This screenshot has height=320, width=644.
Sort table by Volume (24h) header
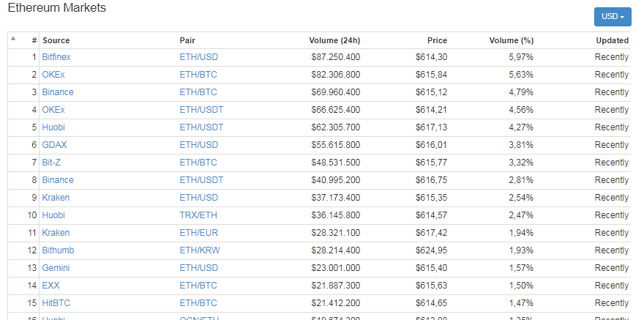(x=334, y=40)
